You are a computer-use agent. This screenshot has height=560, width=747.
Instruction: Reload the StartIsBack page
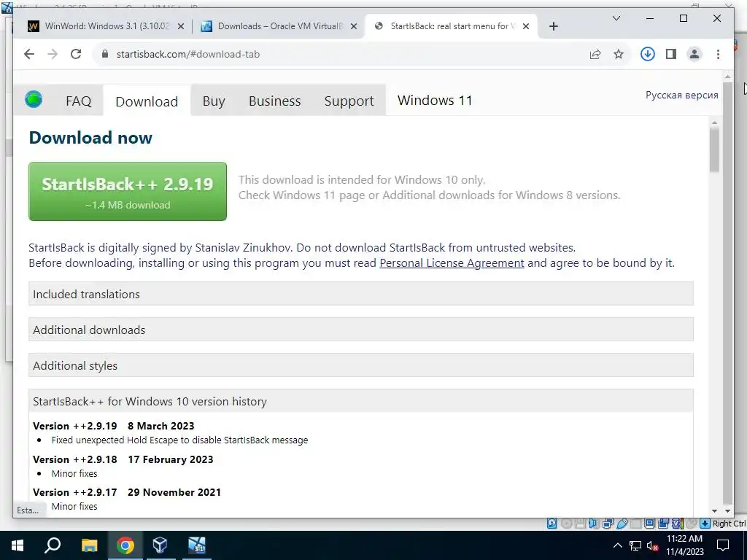(x=76, y=54)
